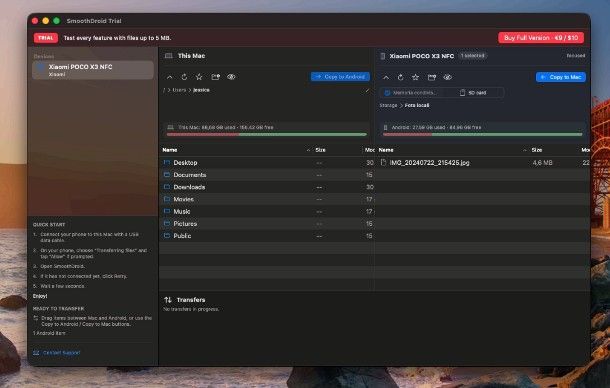Select the Music folder row
The width and height of the screenshot is (610, 388).
point(267,211)
